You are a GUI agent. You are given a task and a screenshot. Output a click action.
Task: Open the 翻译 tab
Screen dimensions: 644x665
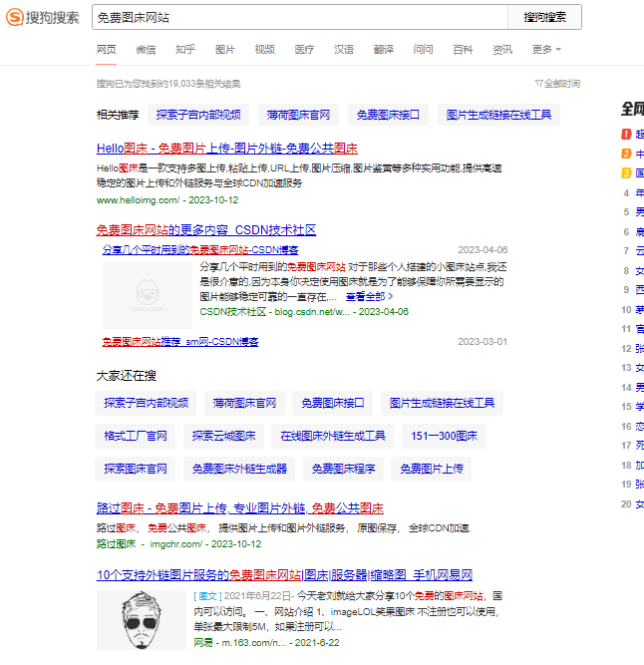click(x=384, y=50)
